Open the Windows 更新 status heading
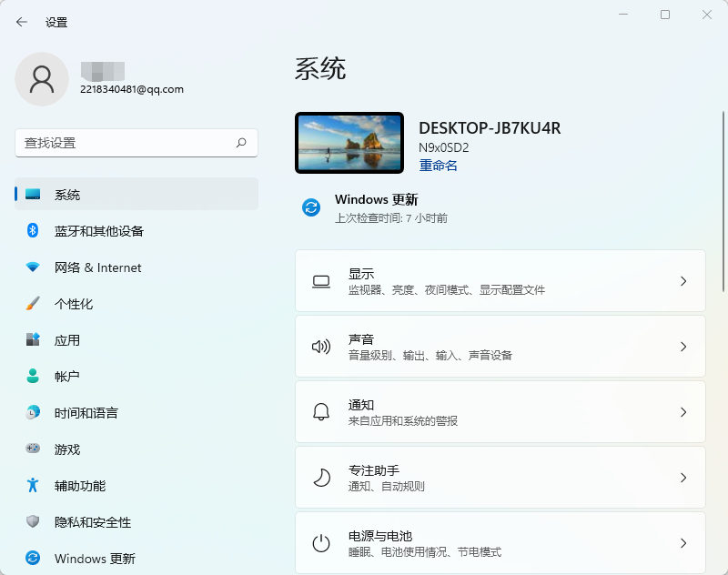Screen dimensions: 728x575 pos(377,199)
